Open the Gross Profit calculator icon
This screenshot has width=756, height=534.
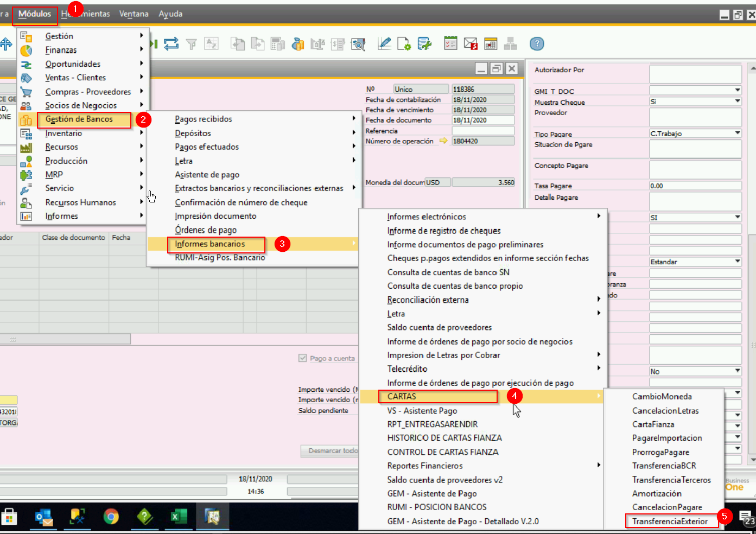pos(277,44)
